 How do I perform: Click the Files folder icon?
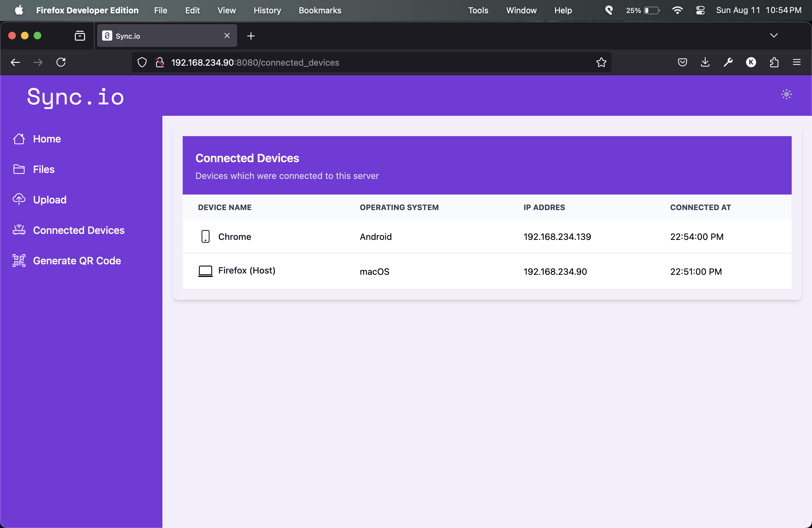pyautogui.click(x=19, y=169)
